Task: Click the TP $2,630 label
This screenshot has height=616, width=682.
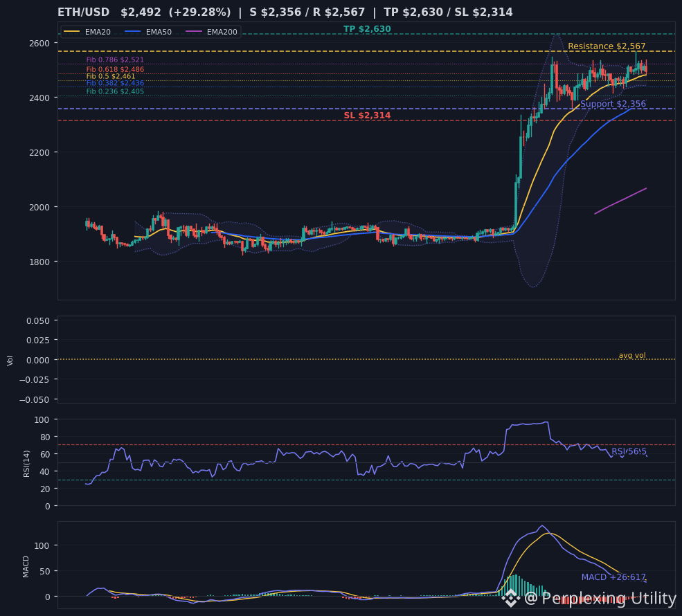Action: point(367,29)
